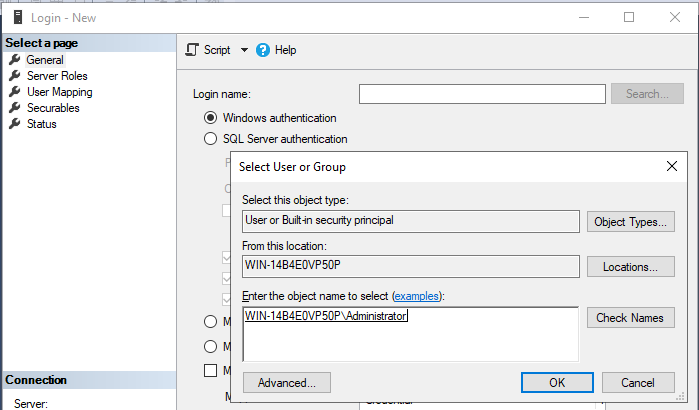Open the Securables page
699x410 pixels.
53,108
